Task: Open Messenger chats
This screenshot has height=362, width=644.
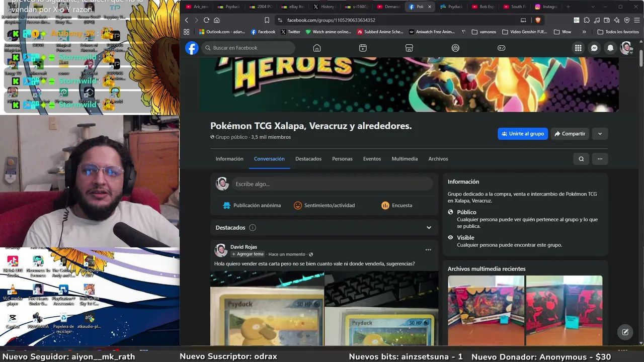Action: 594,48
